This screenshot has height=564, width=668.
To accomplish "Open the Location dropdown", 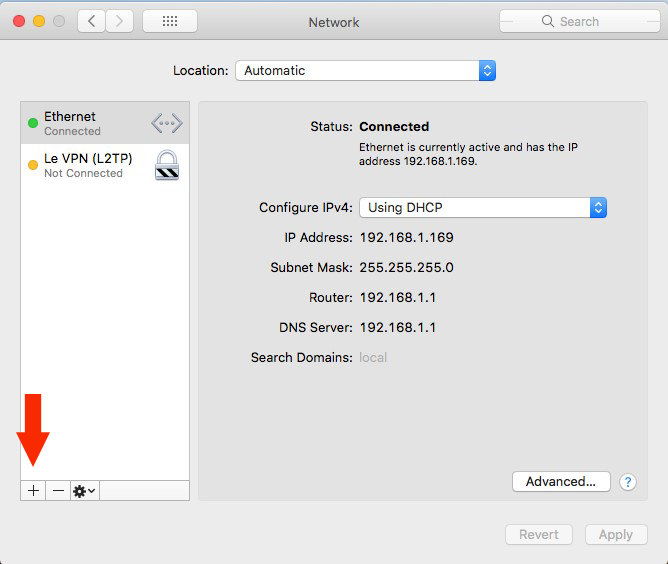I will point(365,71).
